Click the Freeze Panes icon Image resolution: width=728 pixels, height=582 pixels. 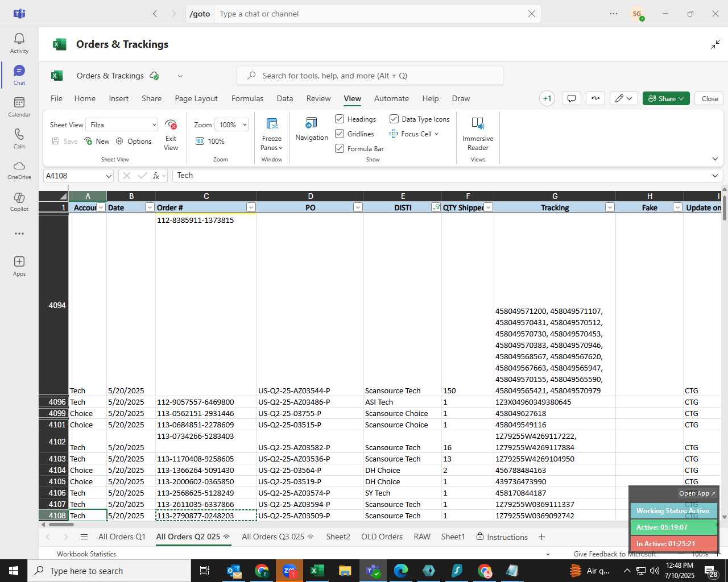[x=272, y=124]
